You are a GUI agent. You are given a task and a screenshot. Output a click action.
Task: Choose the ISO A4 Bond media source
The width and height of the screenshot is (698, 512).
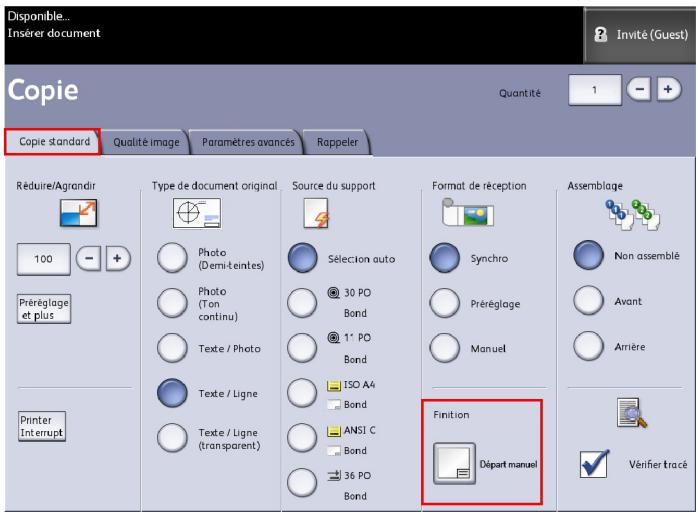click(305, 393)
